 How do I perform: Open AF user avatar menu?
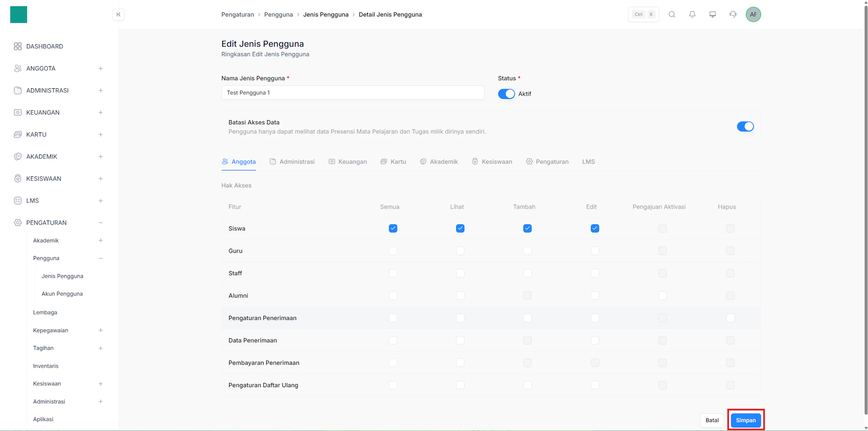point(753,14)
